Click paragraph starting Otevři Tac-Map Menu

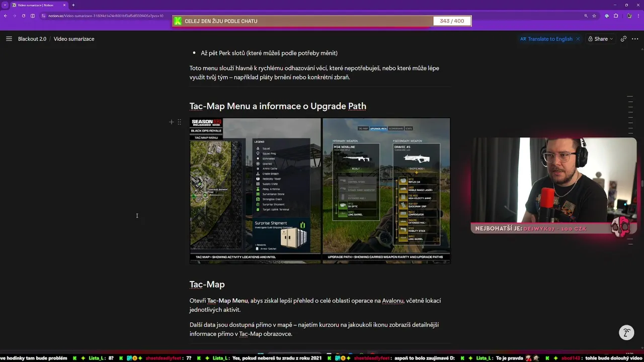315,305
